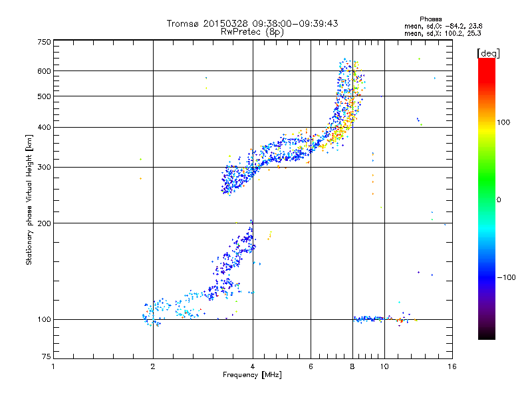Click the x-axis tick label '4'
Screen dimensions: 532x399
point(253,366)
